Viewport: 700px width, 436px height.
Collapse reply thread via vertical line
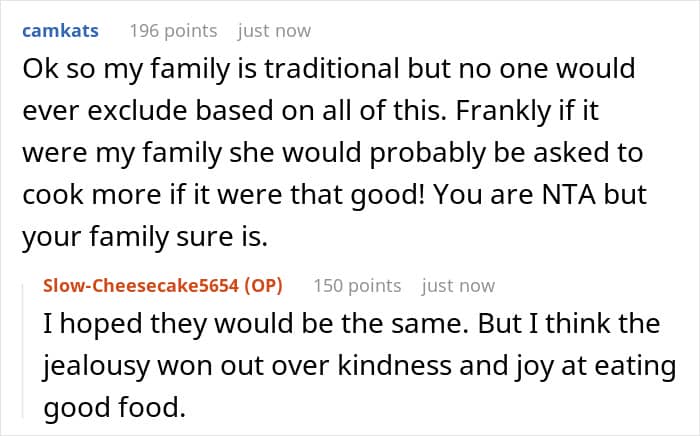[x=23, y=350]
